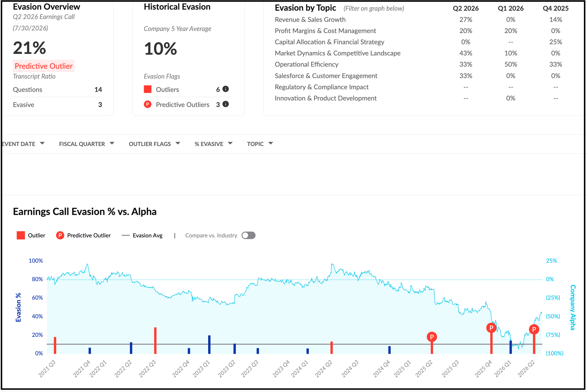This screenshot has width=588, height=392.
Task: Click the blue 2022 Q2 evasion bar
Action: tap(131, 348)
